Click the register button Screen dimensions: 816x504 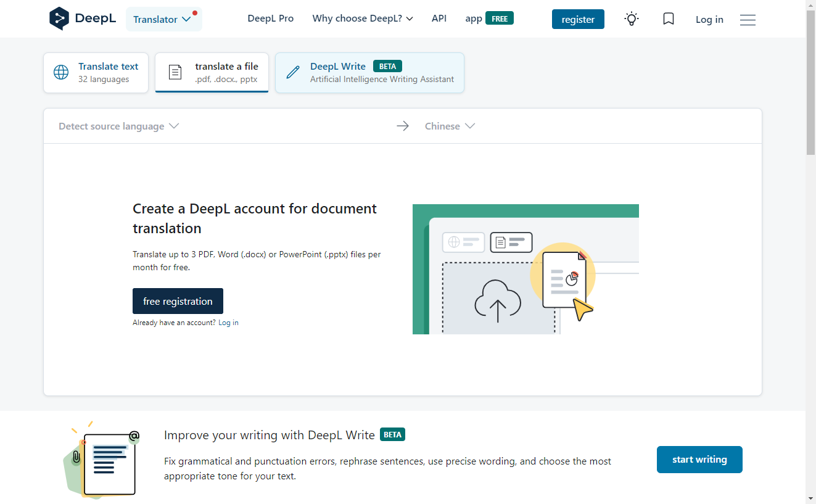point(578,19)
